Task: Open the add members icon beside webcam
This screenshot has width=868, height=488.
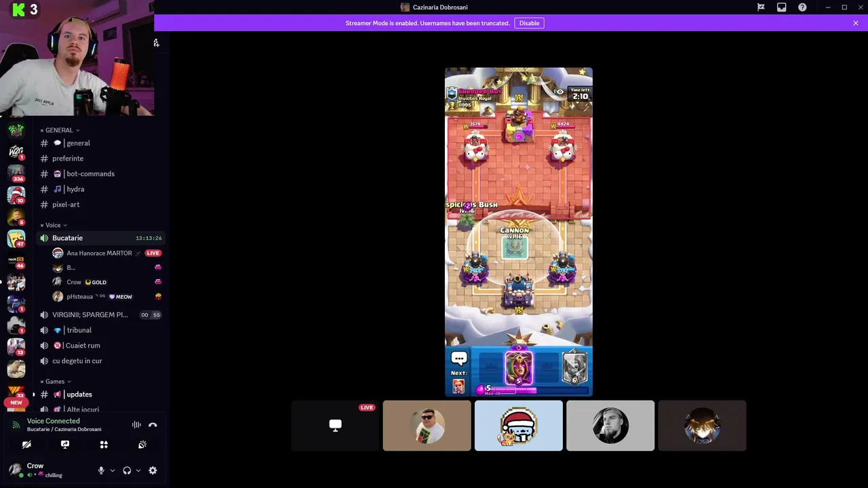Action: coord(157,43)
